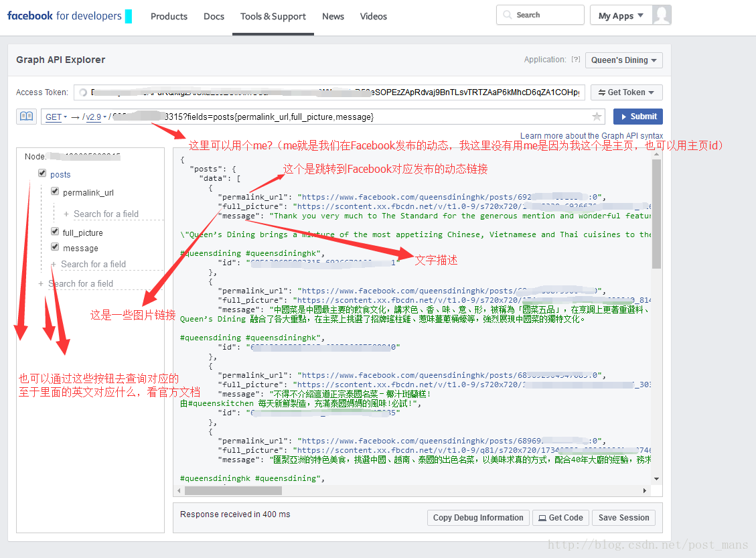Image resolution: width=756 pixels, height=558 pixels.
Task: Click Copy Debug Information button
Action: pos(478,518)
